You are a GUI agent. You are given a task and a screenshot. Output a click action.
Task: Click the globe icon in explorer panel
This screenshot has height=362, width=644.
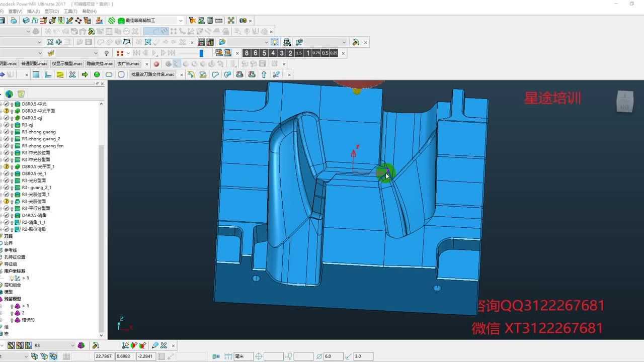pos(9,94)
